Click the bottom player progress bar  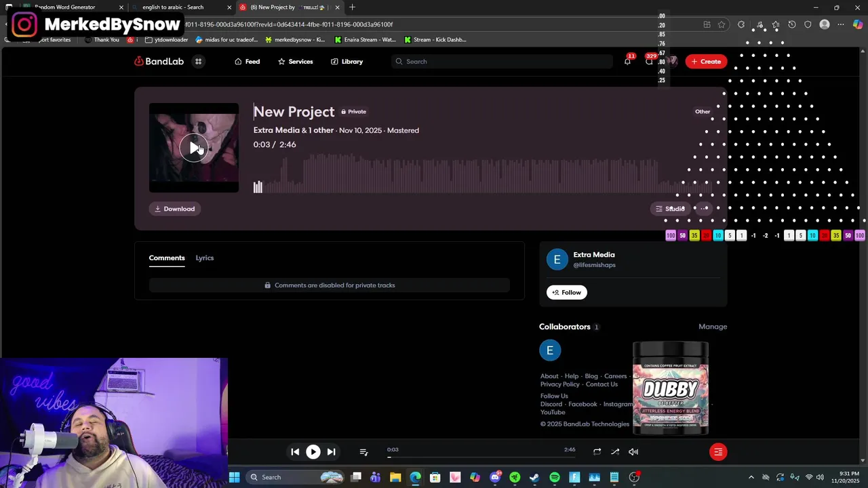481,457
